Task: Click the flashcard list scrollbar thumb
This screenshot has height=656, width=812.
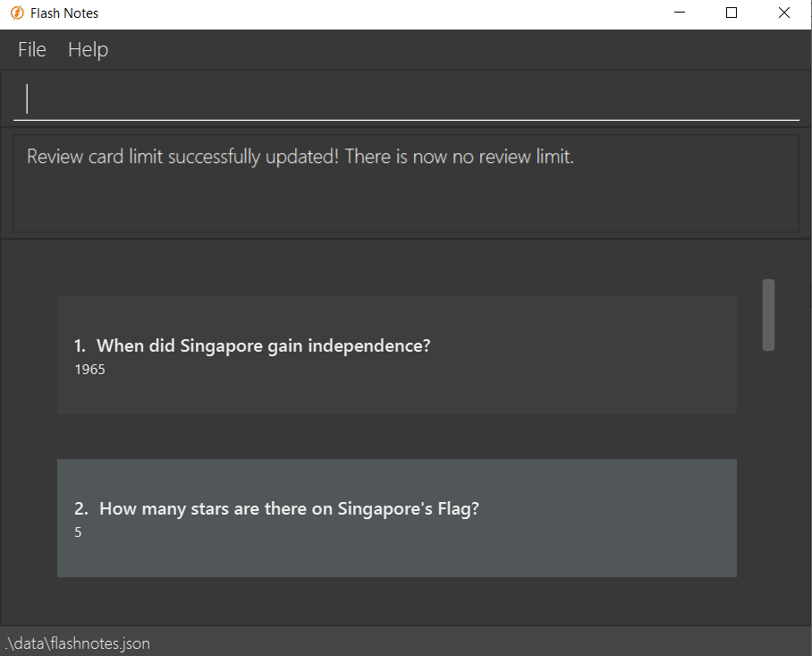Action: point(768,315)
